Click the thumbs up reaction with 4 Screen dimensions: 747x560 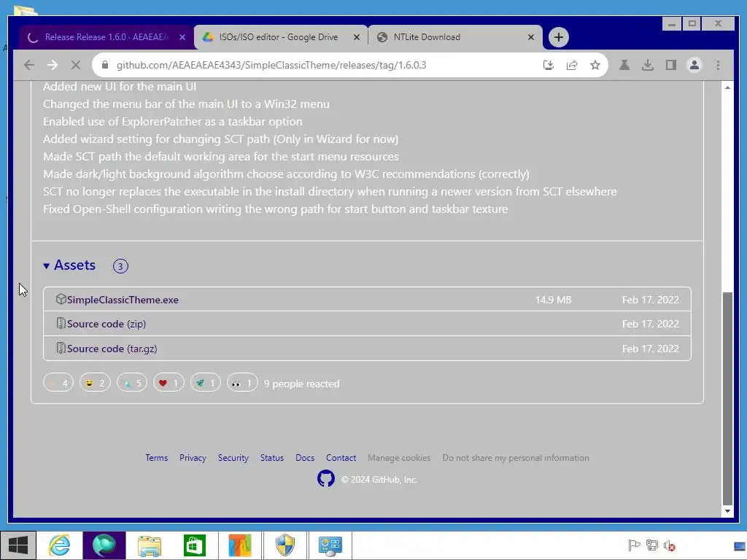tap(58, 382)
